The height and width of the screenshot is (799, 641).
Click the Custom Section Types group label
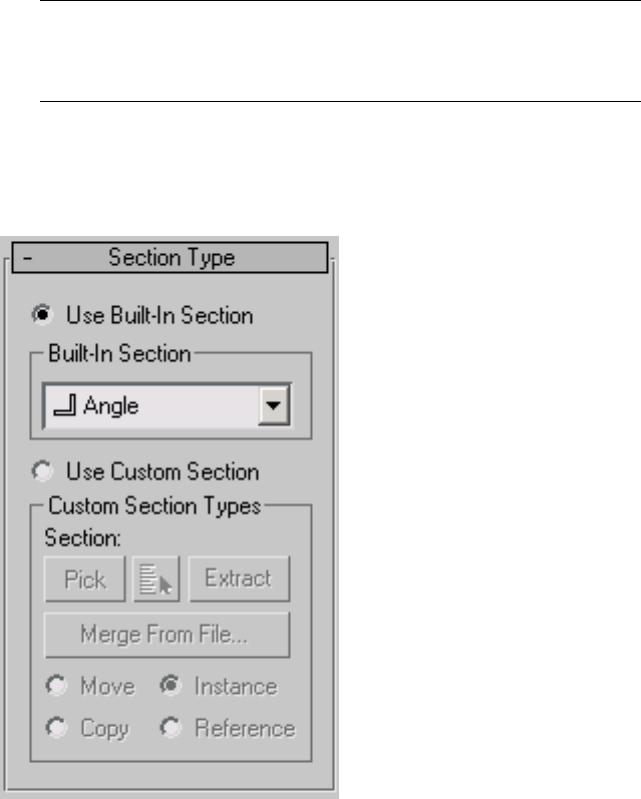click(154, 505)
